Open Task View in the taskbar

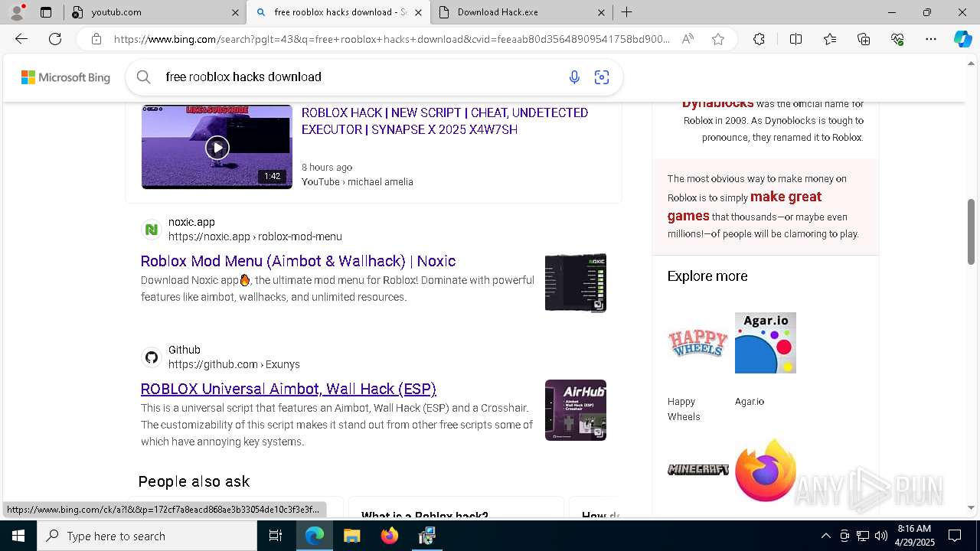[x=276, y=536]
